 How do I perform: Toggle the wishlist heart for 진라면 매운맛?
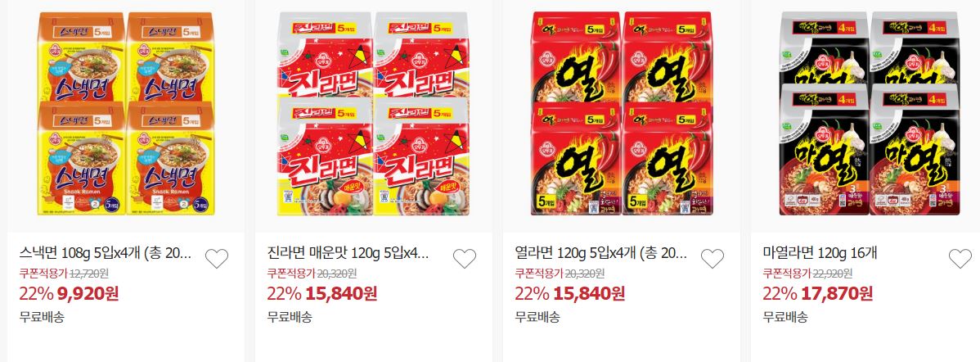click(465, 258)
